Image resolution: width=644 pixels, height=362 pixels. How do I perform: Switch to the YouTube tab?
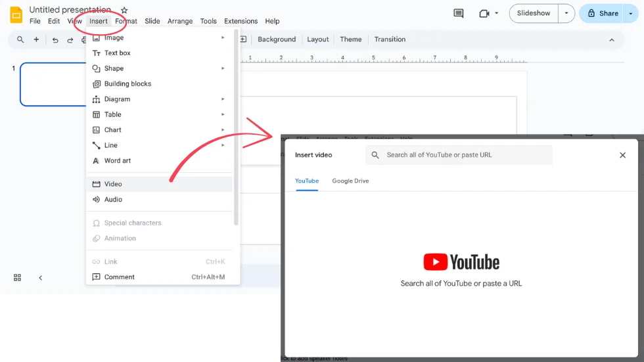(x=307, y=181)
